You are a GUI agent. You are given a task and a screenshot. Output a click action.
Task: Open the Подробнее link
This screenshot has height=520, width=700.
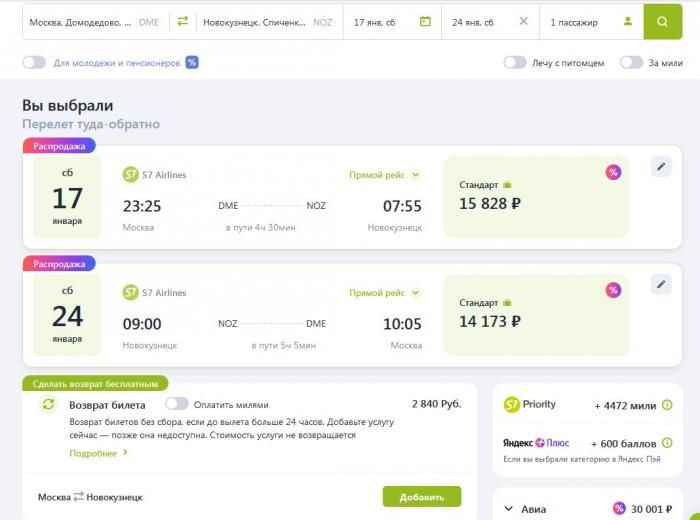click(98, 453)
